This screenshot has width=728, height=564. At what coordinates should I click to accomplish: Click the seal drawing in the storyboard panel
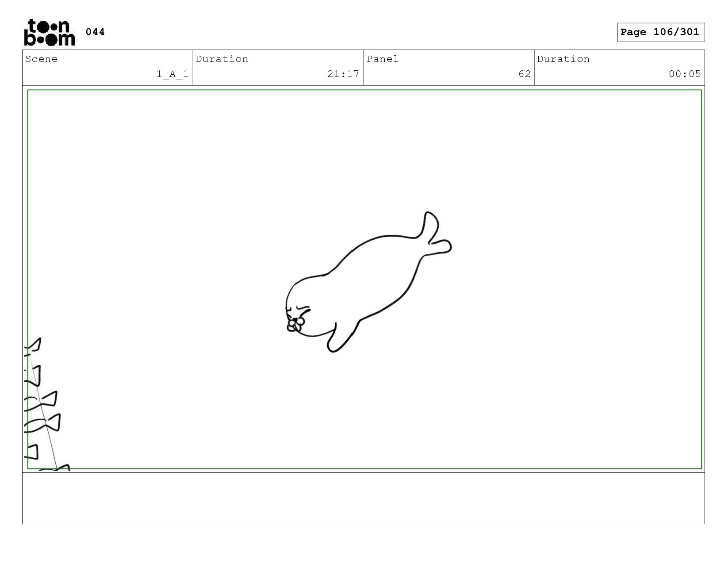(368, 282)
